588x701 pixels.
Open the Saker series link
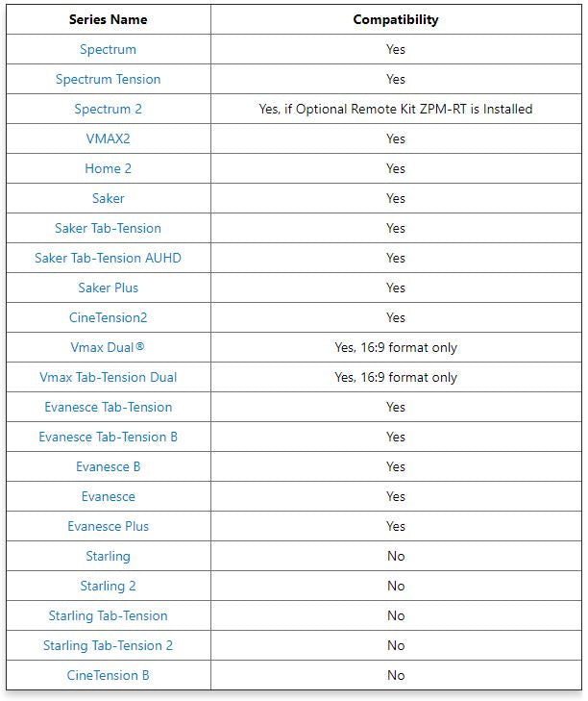click(108, 198)
